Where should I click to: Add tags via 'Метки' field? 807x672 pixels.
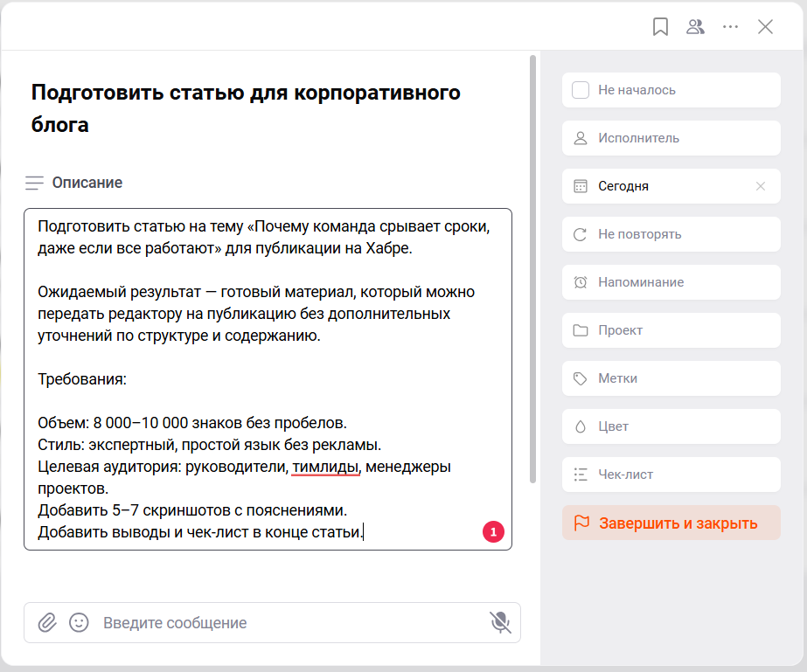click(671, 378)
